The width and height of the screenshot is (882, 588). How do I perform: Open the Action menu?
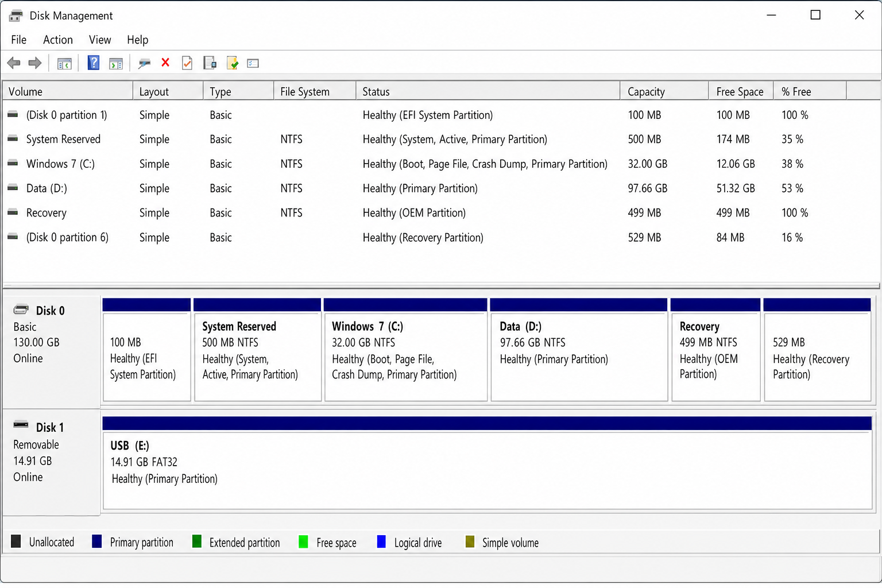point(58,40)
